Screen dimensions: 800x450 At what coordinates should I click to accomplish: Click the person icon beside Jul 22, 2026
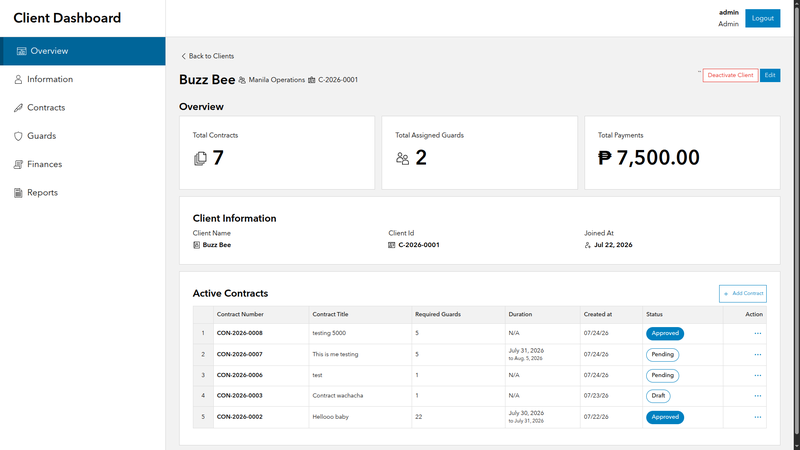coord(587,245)
